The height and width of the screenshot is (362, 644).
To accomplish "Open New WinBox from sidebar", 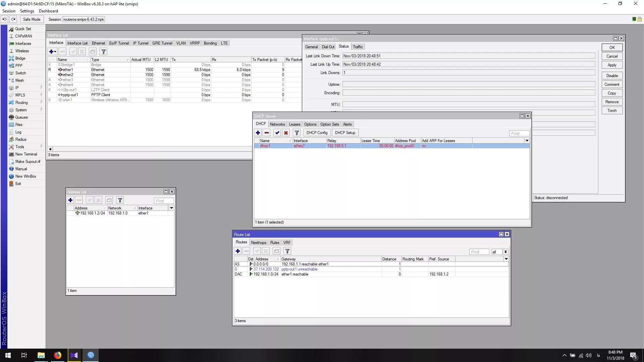I will (25, 176).
